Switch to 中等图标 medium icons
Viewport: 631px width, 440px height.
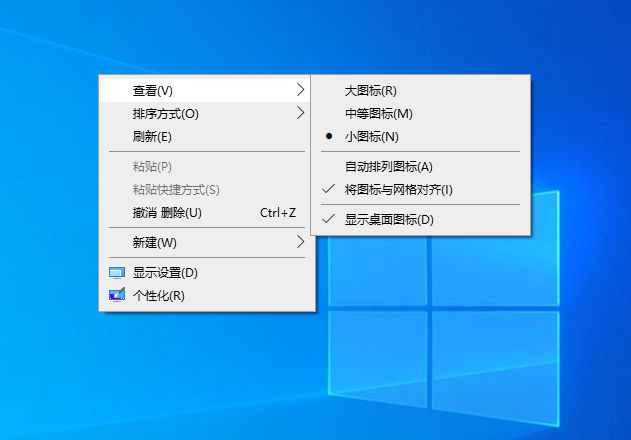(x=378, y=114)
